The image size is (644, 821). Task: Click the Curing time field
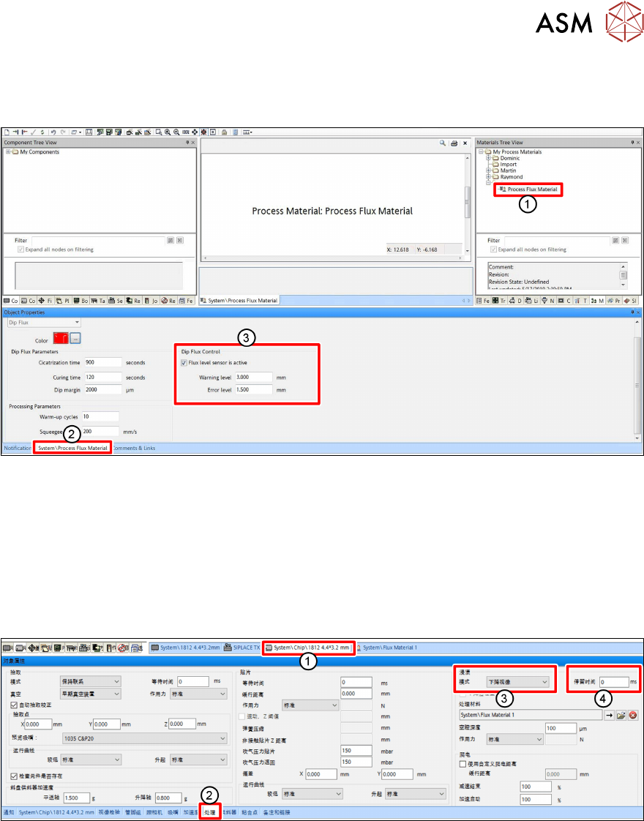coord(102,377)
